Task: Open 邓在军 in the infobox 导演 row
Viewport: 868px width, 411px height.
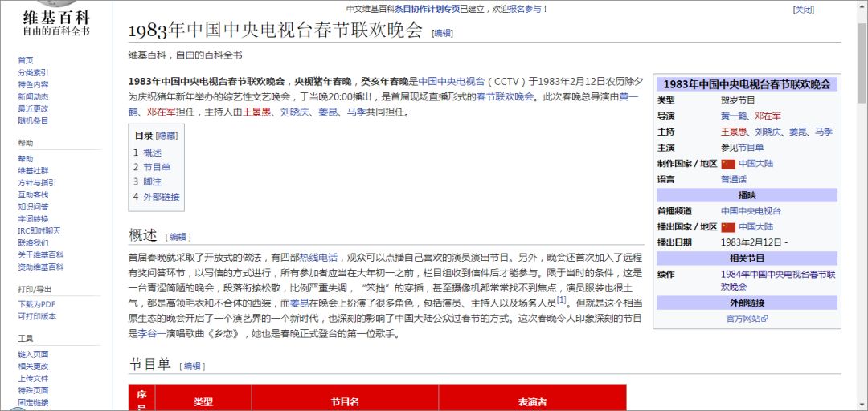Action: 768,116
